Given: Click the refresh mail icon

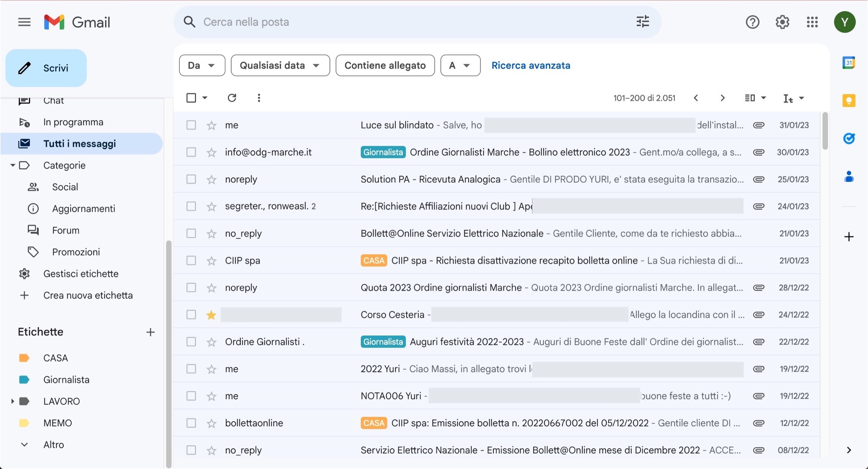Looking at the screenshot, I should tap(232, 98).
